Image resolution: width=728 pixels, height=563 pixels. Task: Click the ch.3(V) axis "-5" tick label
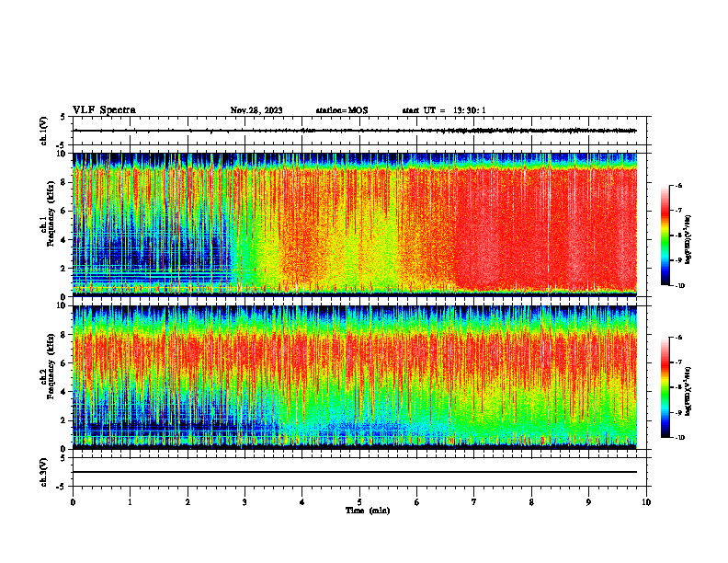click(x=62, y=487)
